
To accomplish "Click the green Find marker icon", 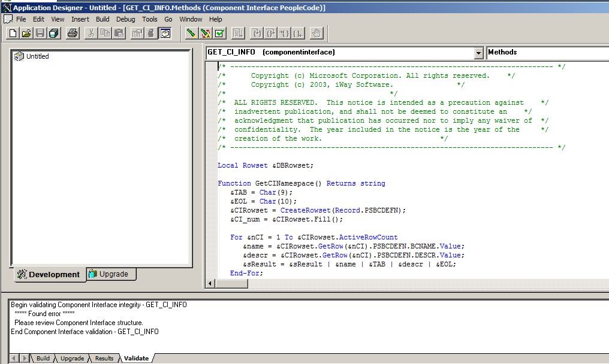I will click(x=191, y=34).
